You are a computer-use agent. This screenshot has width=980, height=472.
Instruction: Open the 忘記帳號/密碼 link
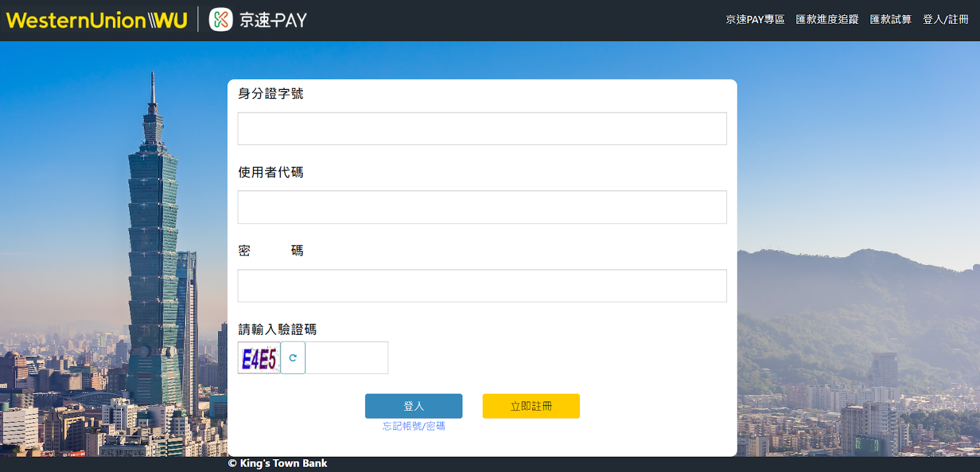click(414, 426)
